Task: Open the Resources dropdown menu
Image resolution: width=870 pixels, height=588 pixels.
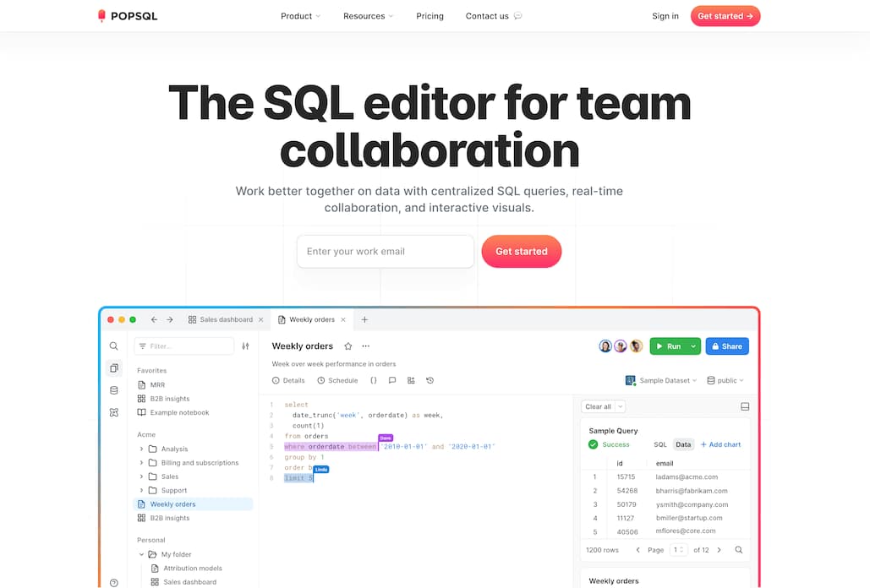Action: (368, 16)
